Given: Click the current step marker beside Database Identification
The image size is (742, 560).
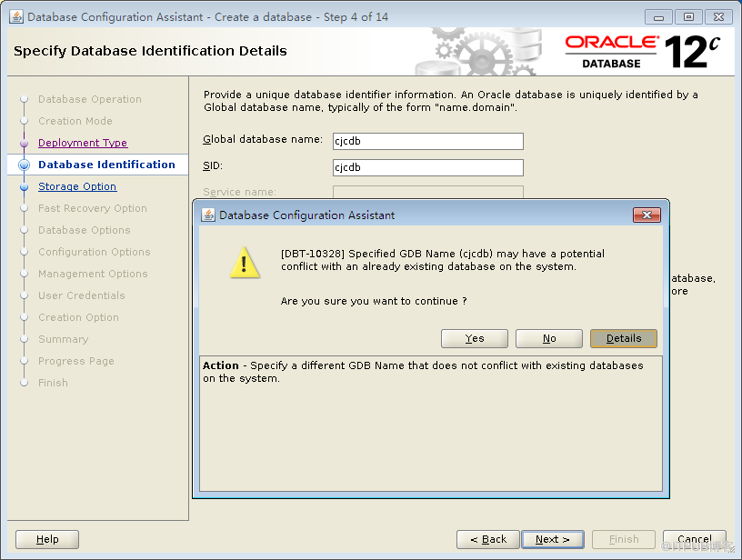Looking at the screenshot, I should 25,165.
